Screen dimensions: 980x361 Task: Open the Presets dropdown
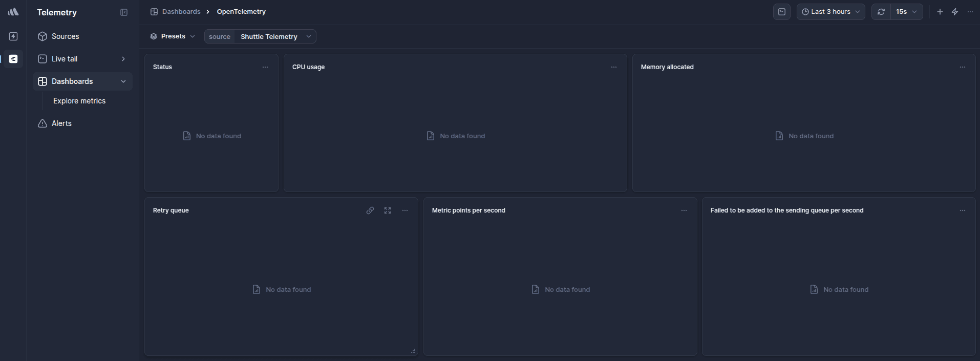173,36
